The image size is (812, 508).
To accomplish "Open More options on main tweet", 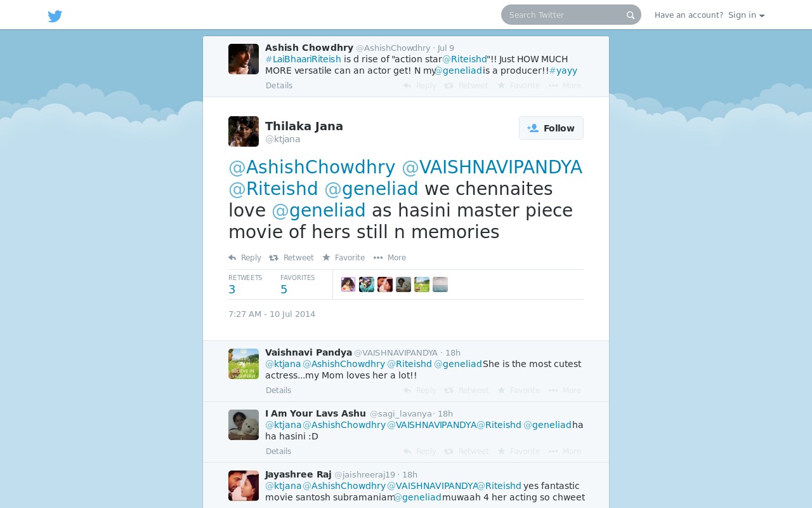I will point(390,258).
